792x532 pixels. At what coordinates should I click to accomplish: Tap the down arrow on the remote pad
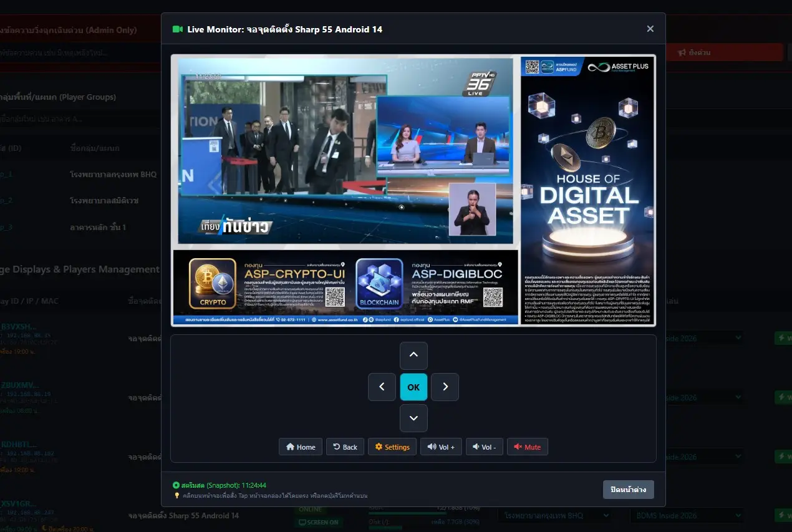[x=413, y=418]
